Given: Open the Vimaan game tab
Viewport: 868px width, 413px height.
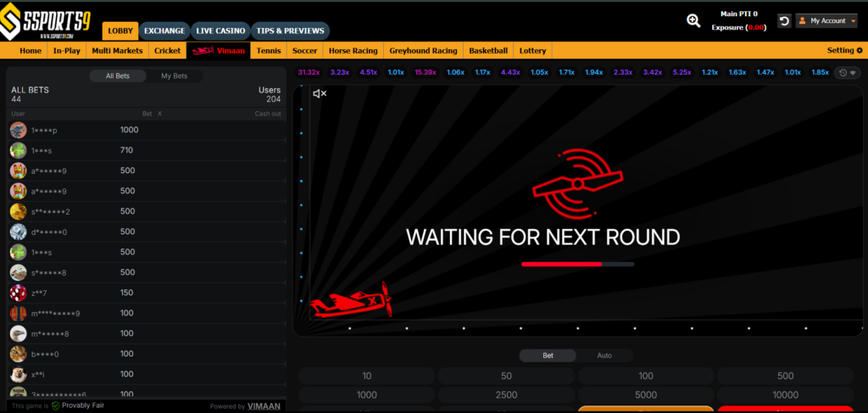Looking at the screenshot, I should [x=217, y=51].
